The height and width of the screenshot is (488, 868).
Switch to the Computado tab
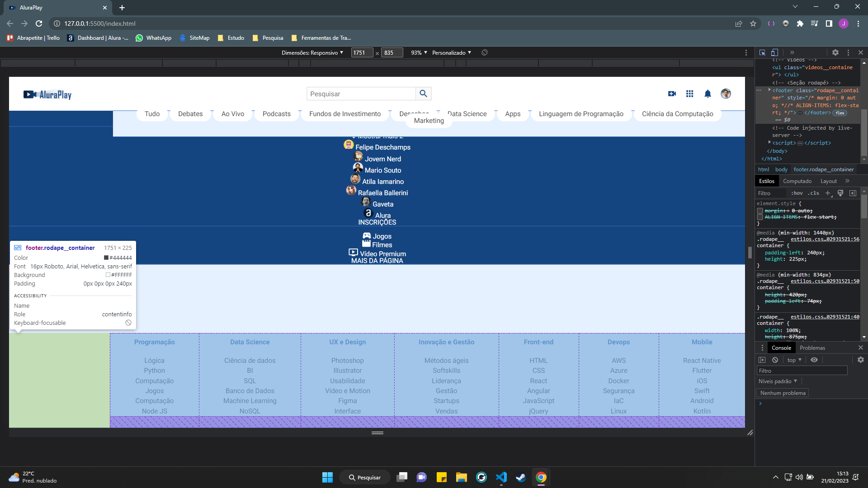pos(797,181)
